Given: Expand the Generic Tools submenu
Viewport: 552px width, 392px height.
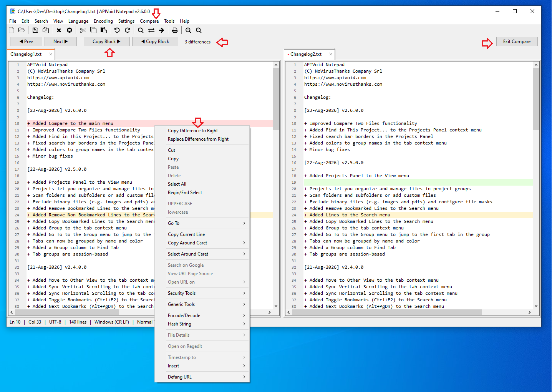Looking at the screenshot, I should pyautogui.click(x=202, y=304).
